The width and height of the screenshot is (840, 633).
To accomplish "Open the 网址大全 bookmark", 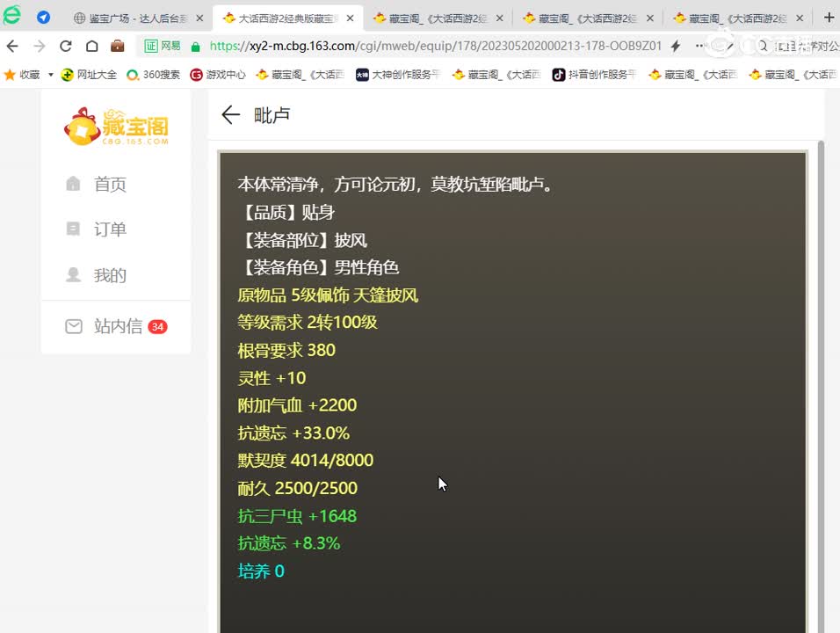I will coord(96,75).
